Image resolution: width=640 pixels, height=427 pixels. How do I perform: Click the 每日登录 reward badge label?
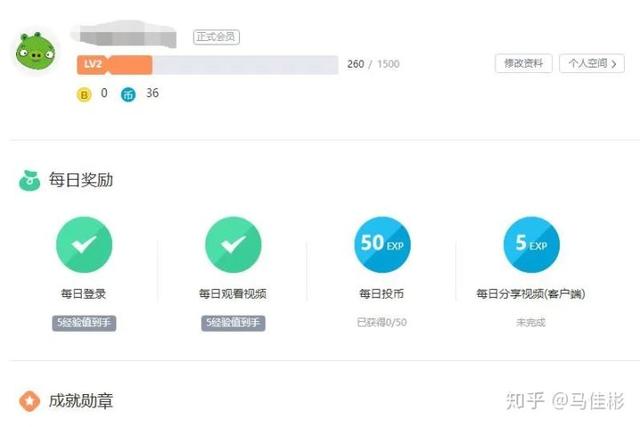pos(84,323)
